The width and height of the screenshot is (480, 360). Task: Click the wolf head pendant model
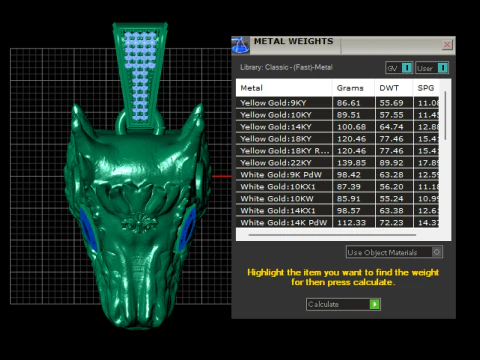(x=138, y=217)
